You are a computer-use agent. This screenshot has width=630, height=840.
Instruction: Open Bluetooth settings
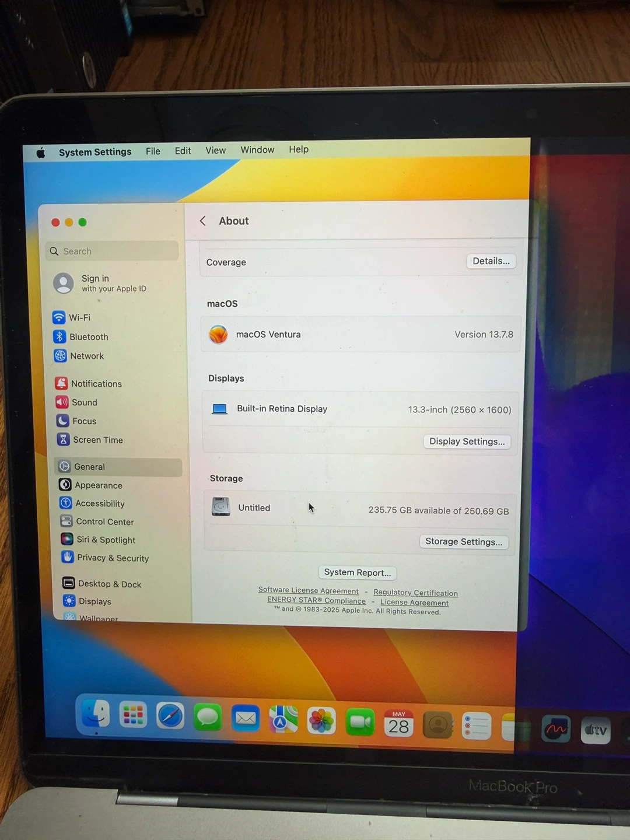point(81,337)
